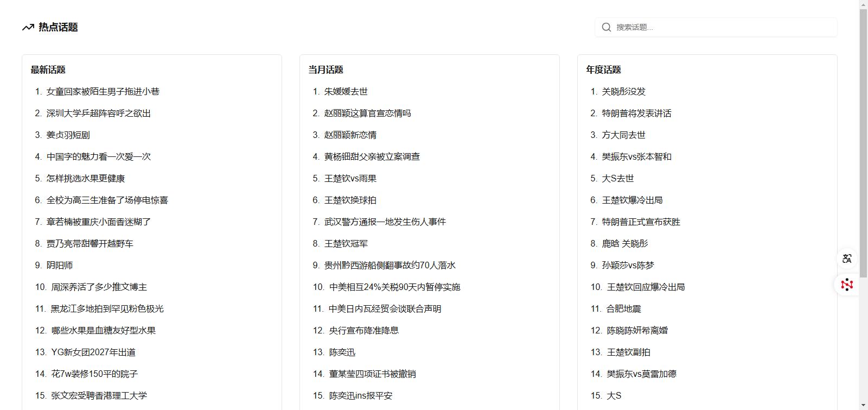Viewport: 868px width, 410px height.
Task: Click the translate floating icon
Action: pos(847,258)
